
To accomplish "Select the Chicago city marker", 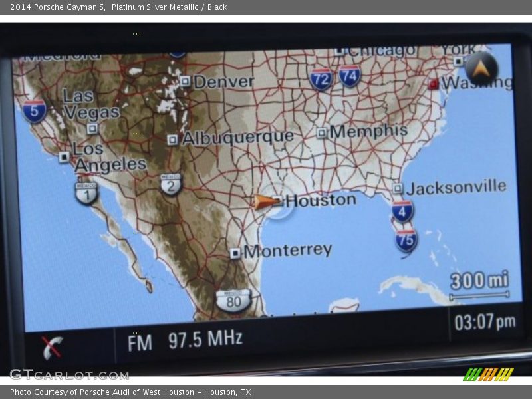I will pyautogui.click(x=340, y=51).
